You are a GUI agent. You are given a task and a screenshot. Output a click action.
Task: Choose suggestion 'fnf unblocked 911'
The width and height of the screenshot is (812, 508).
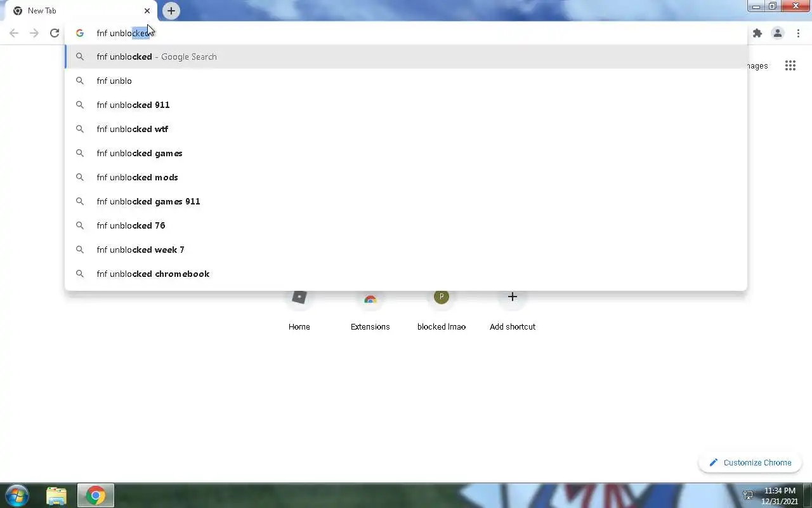click(406, 105)
